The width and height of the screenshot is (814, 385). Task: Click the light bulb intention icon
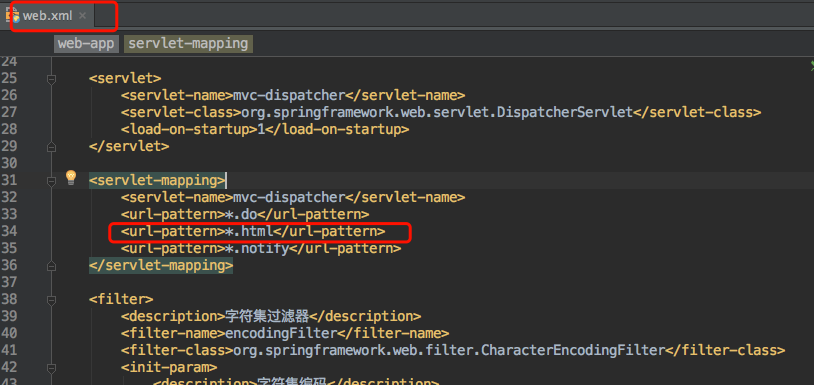click(71, 178)
